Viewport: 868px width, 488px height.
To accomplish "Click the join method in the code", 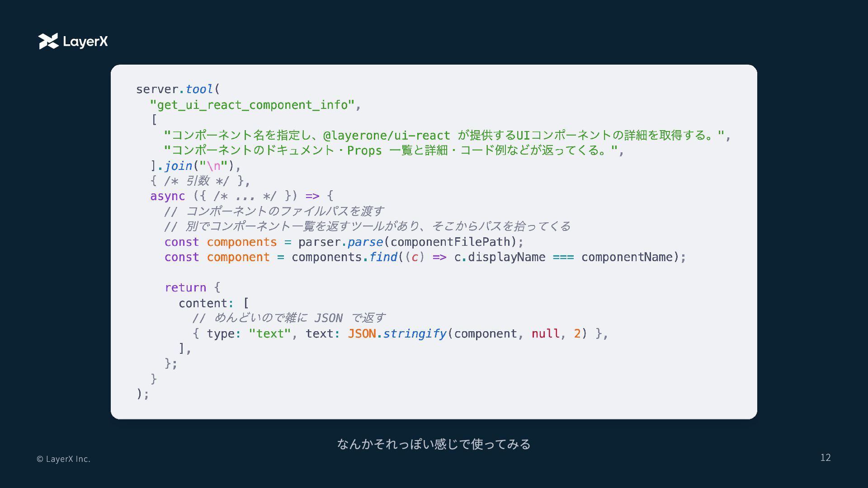I will pyautogui.click(x=179, y=166).
